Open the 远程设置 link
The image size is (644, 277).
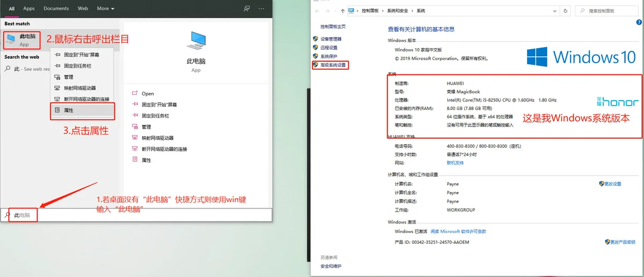click(329, 48)
